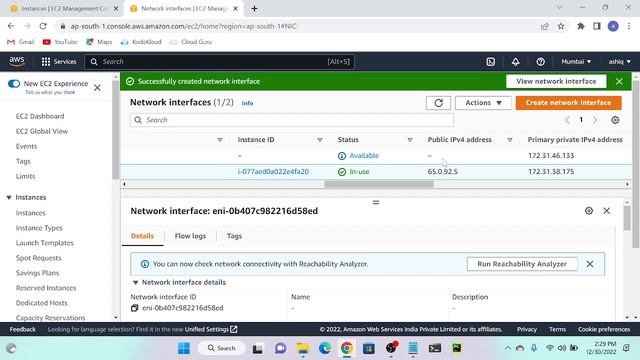Open File Explorer from the taskbar
640x360 pixels.
303,348
